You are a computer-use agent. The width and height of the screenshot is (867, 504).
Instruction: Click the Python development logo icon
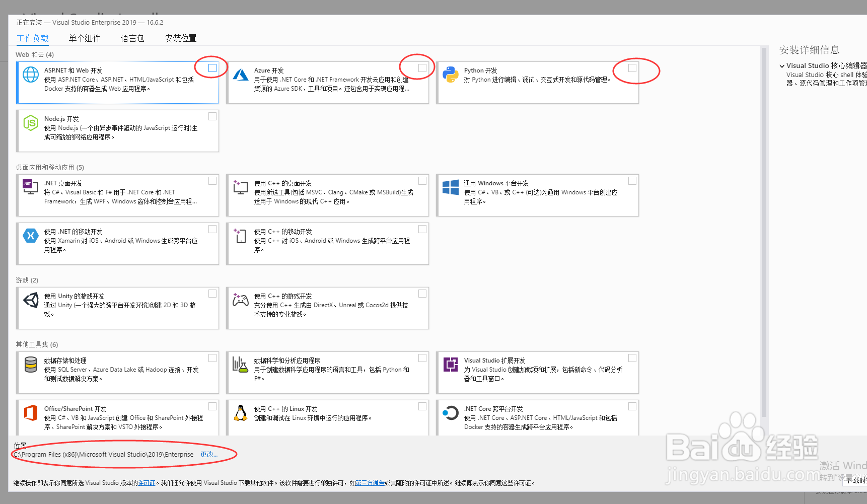pyautogui.click(x=451, y=75)
